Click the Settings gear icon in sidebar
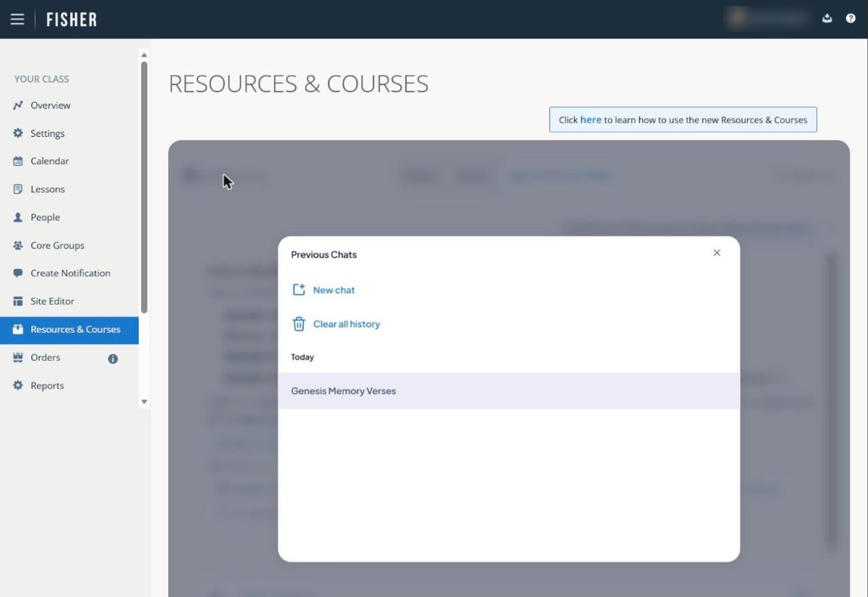868x597 pixels. click(18, 134)
